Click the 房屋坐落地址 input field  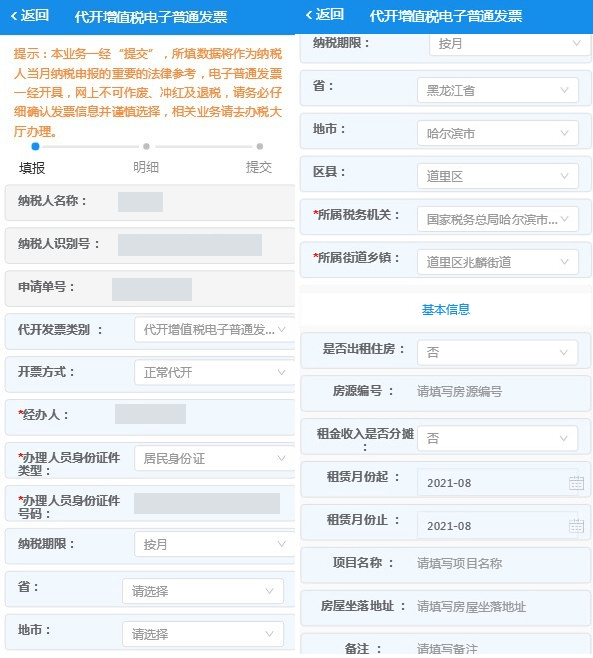[499, 606]
